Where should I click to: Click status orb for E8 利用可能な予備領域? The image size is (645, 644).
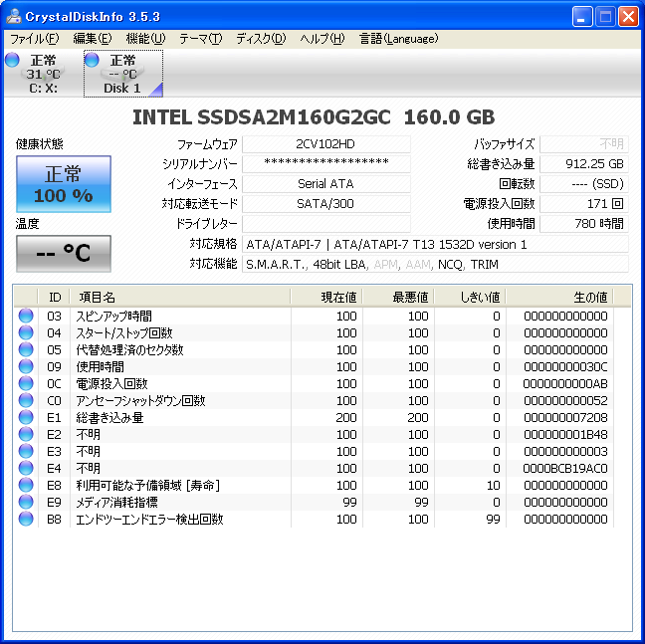pyautogui.click(x=26, y=485)
